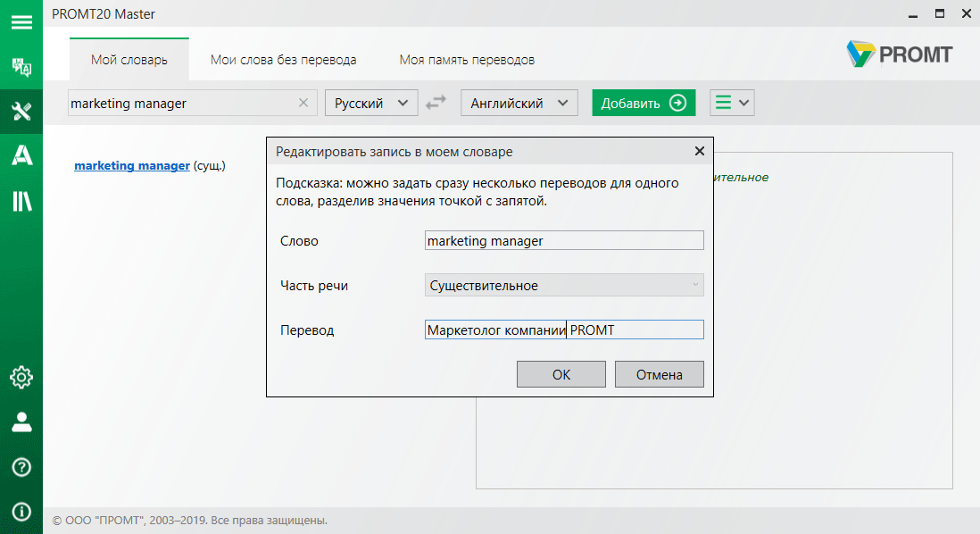Open the library books sidebar icon
Image resolution: width=980 pixels, height=534 pixels.
[21, 201]
